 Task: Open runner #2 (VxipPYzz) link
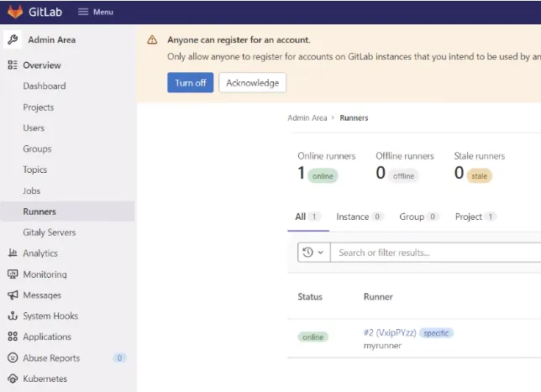click(390, 332)
